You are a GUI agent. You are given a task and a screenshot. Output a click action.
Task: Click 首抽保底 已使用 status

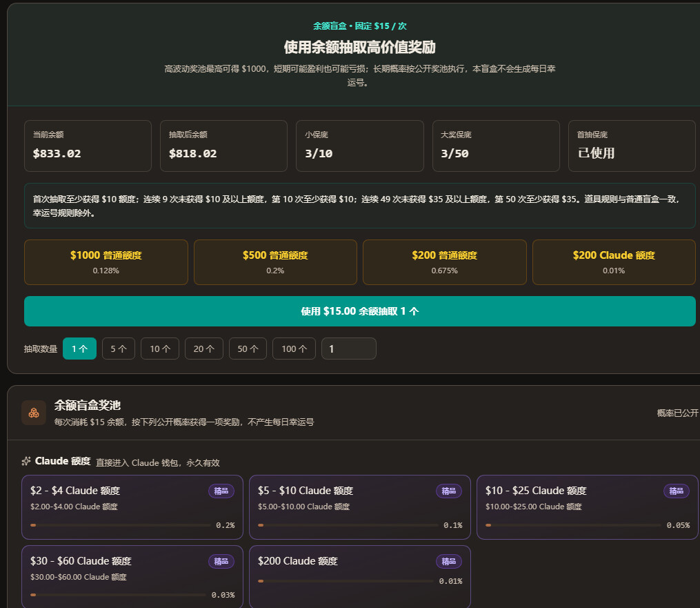(x=632, y=146)
